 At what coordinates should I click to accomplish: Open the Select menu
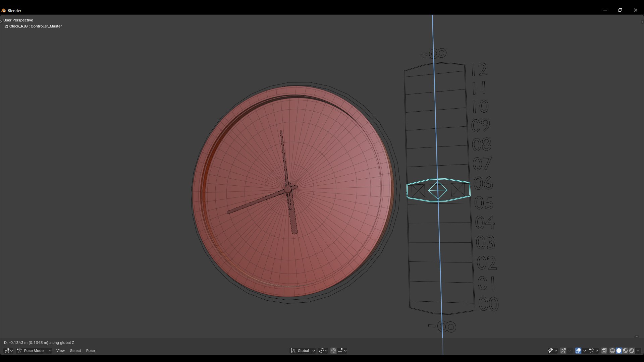coord(75,351)
